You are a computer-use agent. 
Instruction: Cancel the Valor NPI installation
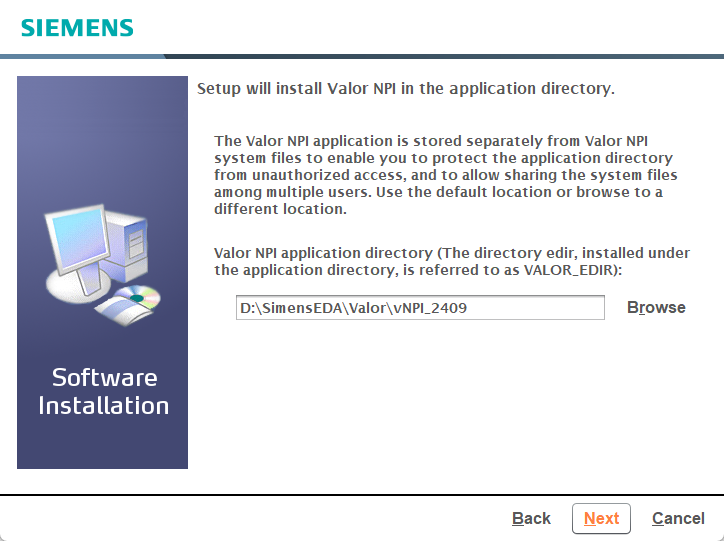click(x=678, y=518)
